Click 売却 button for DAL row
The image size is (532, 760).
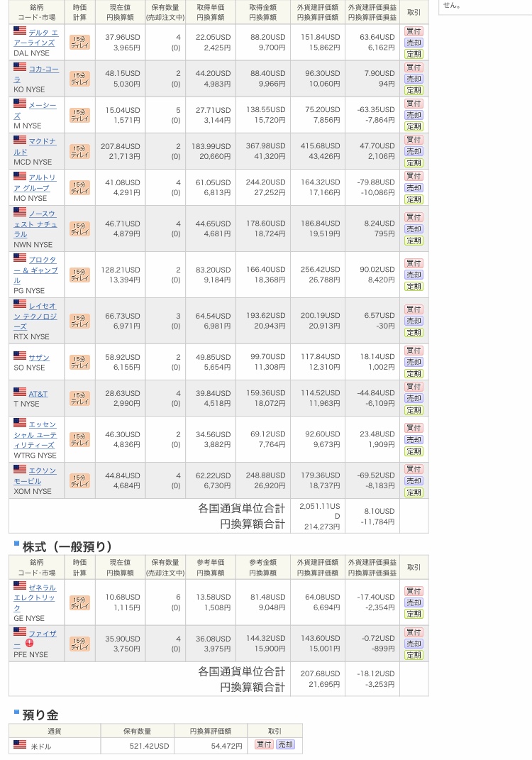click(414, 43)
